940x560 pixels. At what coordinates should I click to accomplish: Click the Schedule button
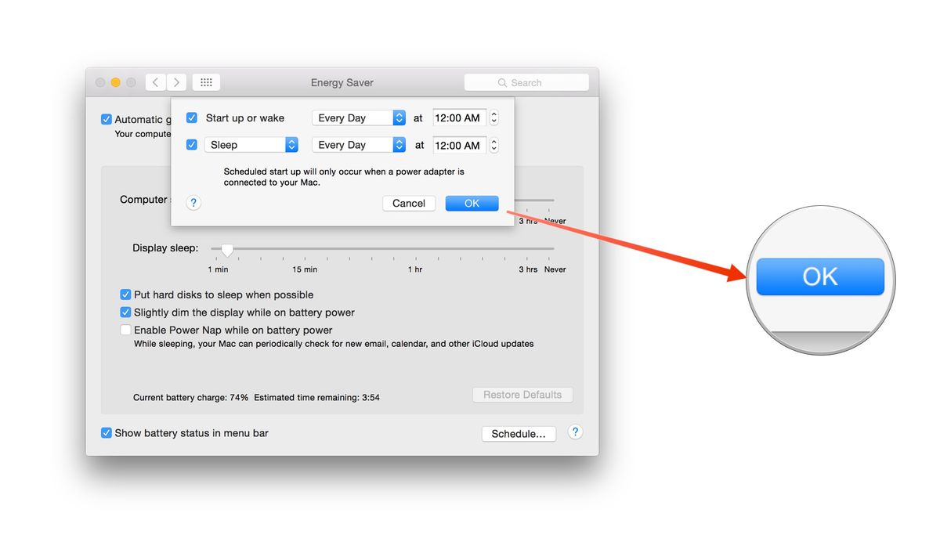(x=519, y=432)
